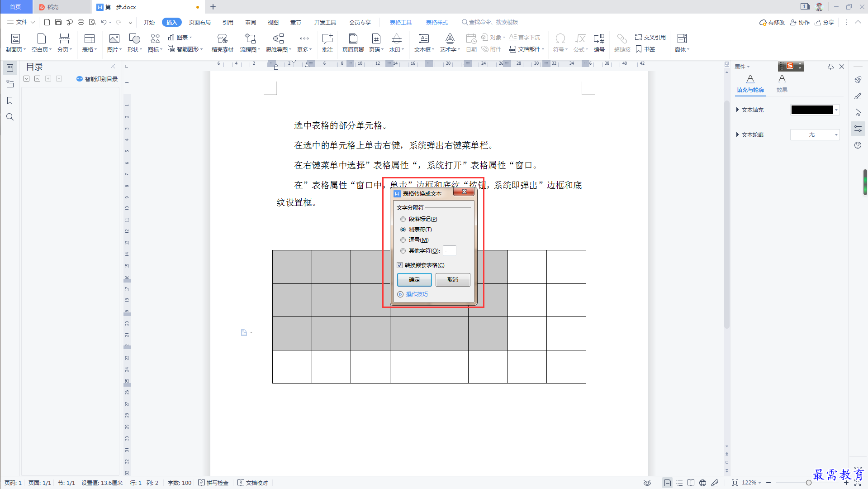Open the symbol (符号) tool

click(560, 43)
